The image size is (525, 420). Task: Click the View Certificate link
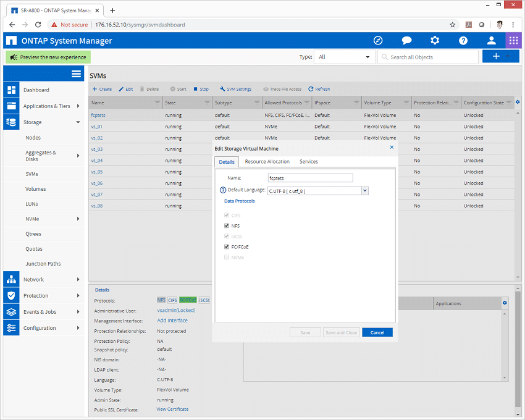(x=172, y=409)
